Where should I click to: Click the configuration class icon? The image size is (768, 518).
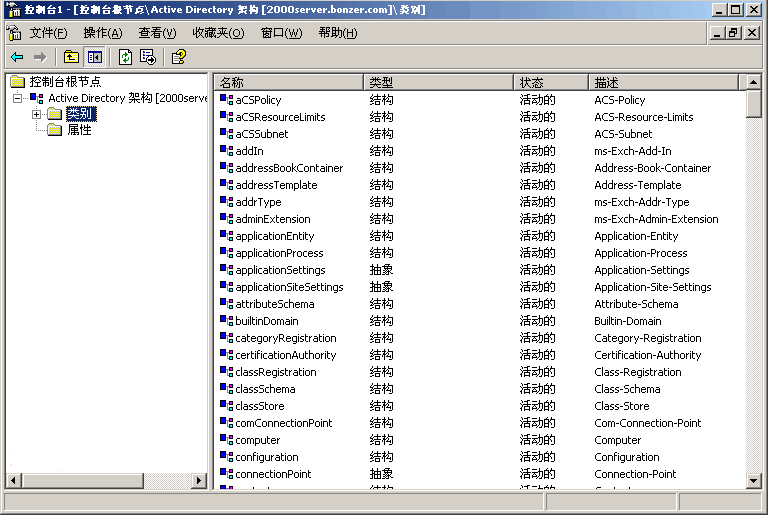(x=226, y=457)
